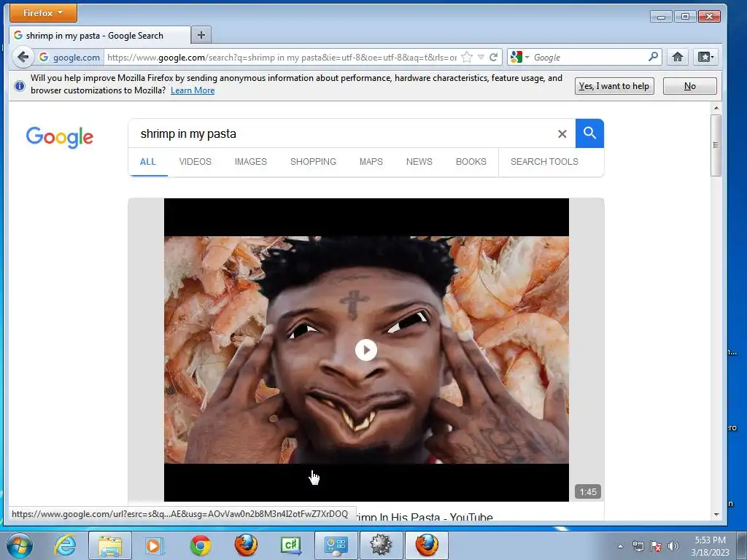Switch to active Firefox taskbar button

coord(426,545)
